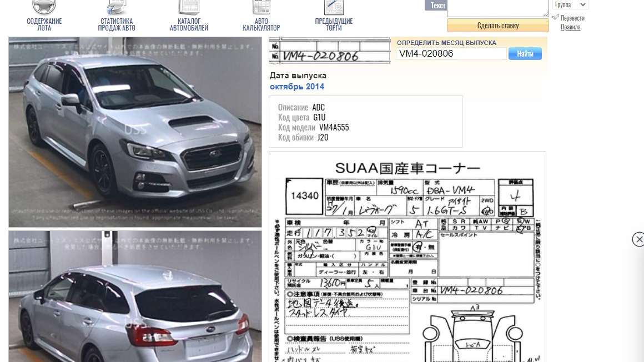The height and width of the screenshot is (362, 644).
Task: Click the Текст label tab
Action: (435, 6)
